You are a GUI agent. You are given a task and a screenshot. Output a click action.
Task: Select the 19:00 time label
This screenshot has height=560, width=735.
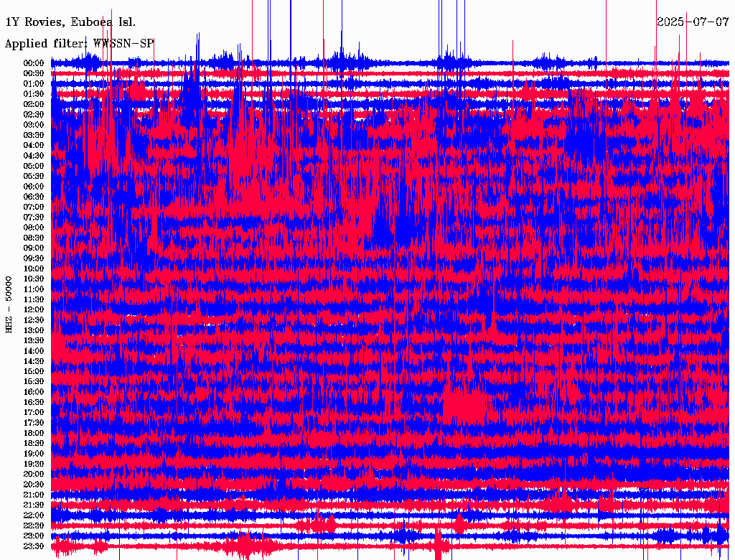point(34,454)
